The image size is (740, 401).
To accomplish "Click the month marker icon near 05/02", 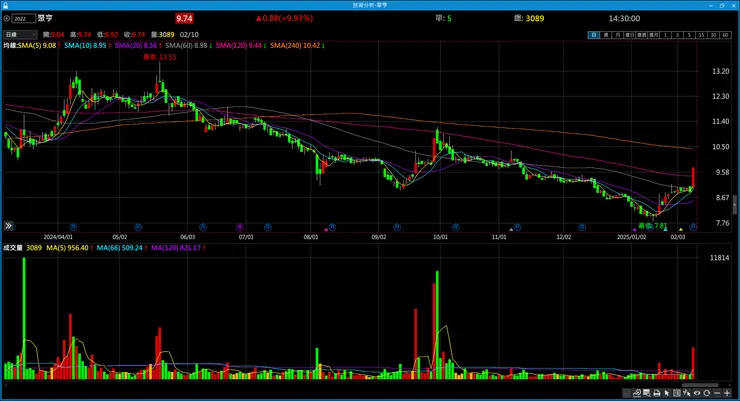I will point(138,227).
